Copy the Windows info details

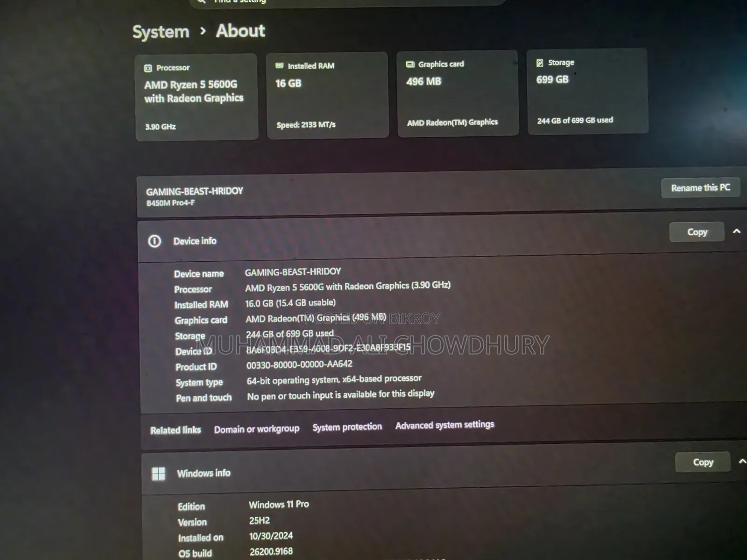(x=703, y=462)
